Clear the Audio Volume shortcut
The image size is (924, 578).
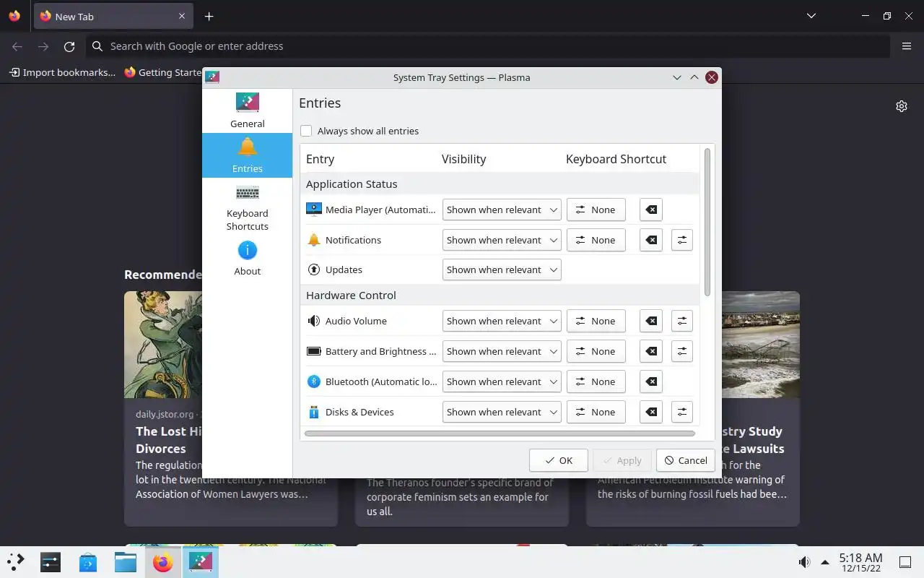click(651, 321)
